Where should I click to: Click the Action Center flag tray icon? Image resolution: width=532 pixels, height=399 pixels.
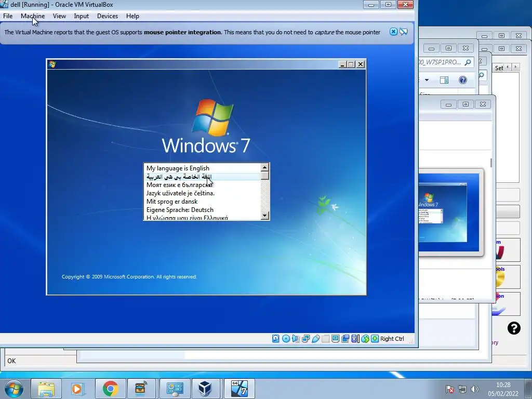pyautogui.click(x=449, y=389)
